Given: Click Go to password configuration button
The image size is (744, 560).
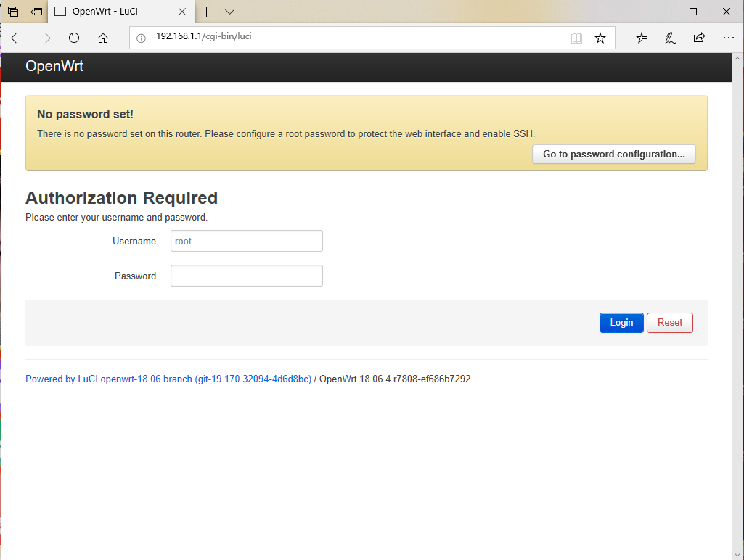Looking at the screenshot, I should [614, 154].
